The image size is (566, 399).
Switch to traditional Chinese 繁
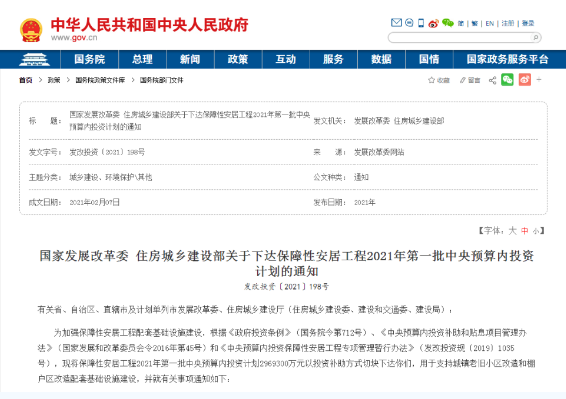[475, 23]
